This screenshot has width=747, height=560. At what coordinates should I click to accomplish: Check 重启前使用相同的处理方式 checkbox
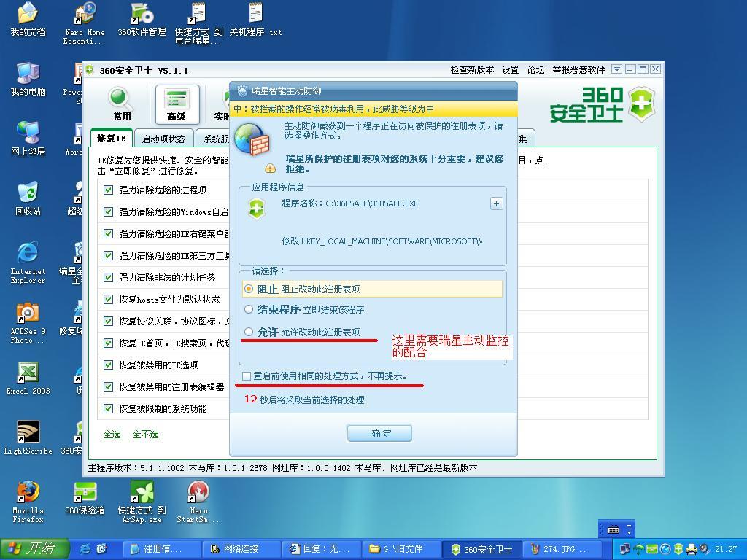tap(247, 376)
